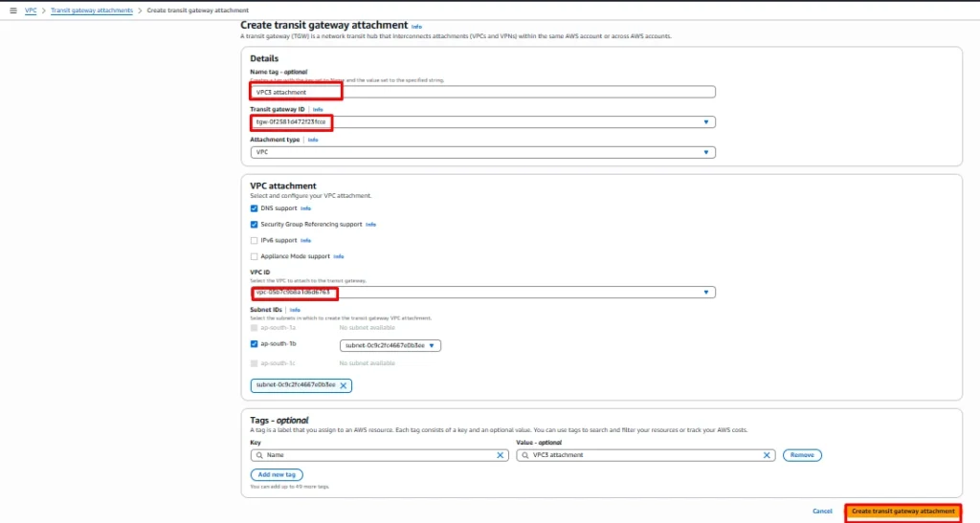Open the ap-south-1b subnet dropdown
Viewport: 980px width, 523px height.
432,345
